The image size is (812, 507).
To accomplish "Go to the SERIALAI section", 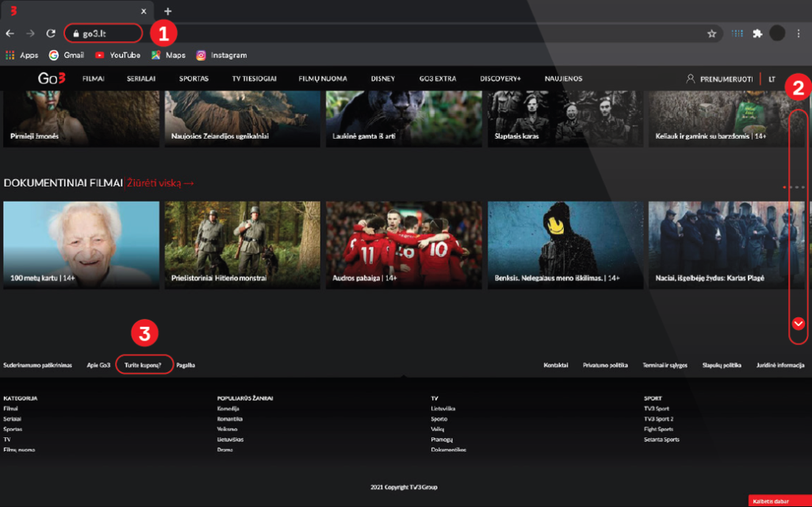I will click(141, 79).
